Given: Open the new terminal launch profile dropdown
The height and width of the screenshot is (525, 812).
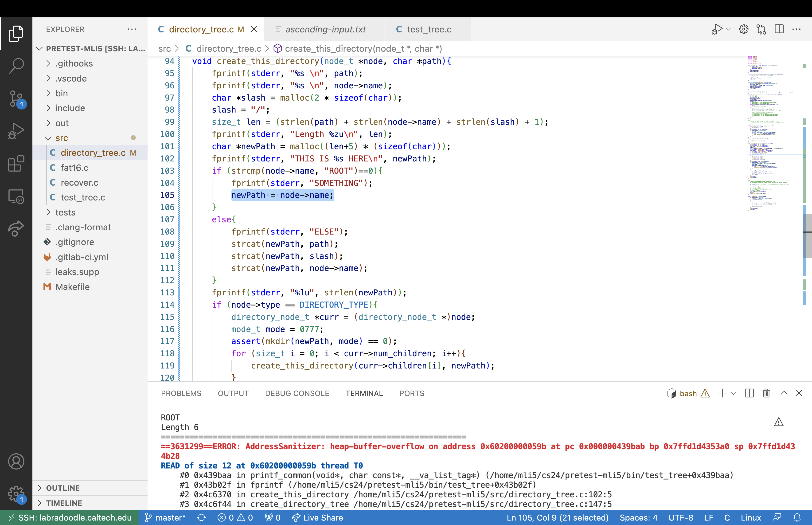Looking at the screenshot, I should (x=734, y=393).
